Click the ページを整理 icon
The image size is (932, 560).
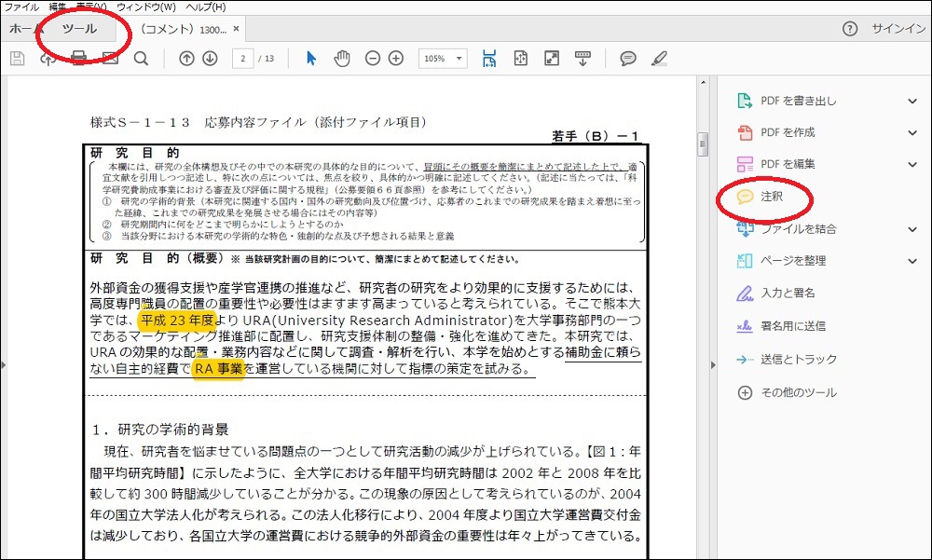coord(745,260)
